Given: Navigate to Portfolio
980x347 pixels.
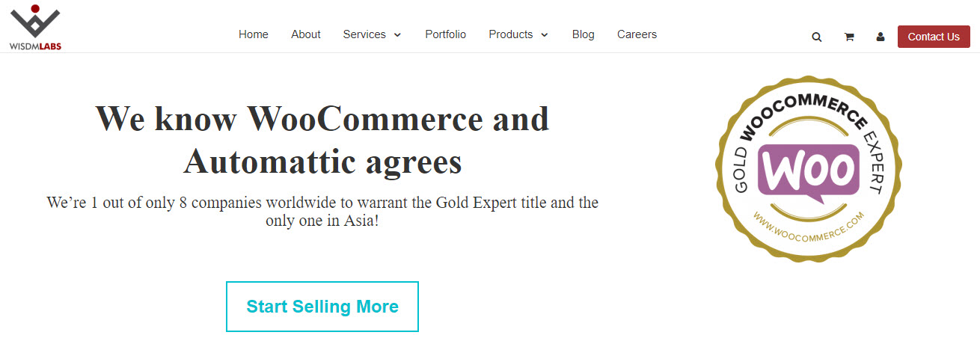Looking at the screenshot, I should click(x=446, y=34).
